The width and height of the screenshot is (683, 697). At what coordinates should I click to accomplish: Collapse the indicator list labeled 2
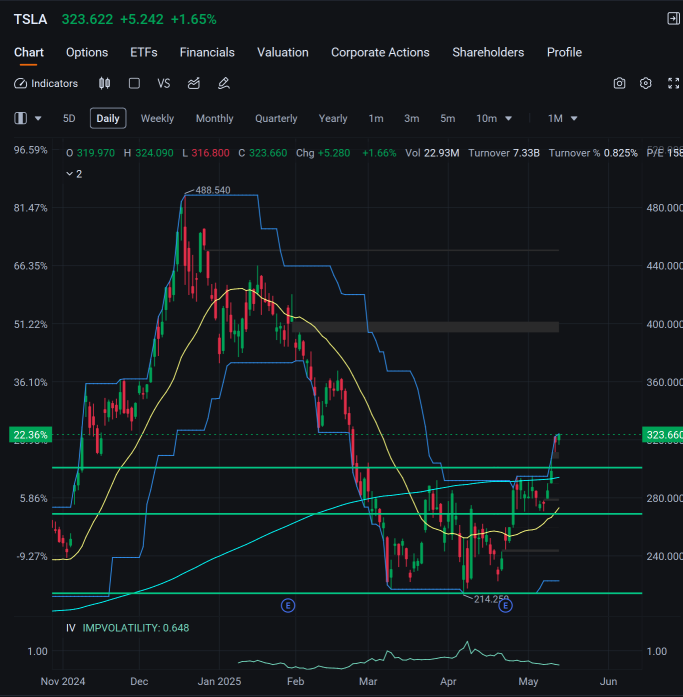74,174
